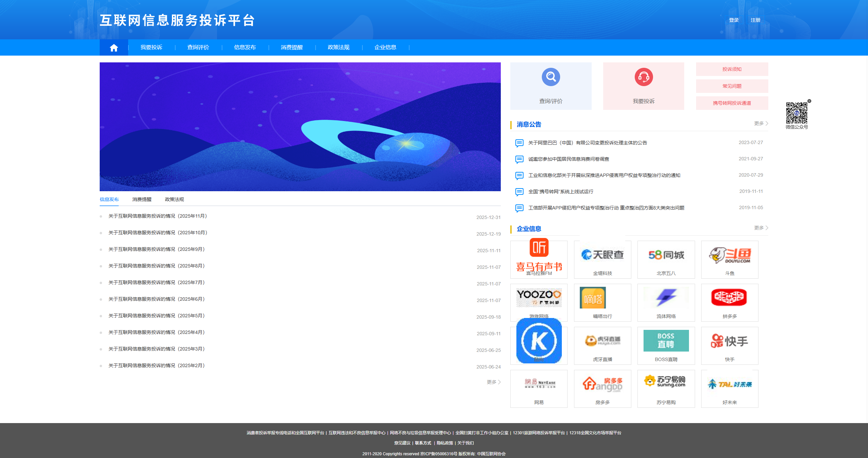Click the 登录 link at top right
The width and height of the screenshot is (868, 458).
734,20
